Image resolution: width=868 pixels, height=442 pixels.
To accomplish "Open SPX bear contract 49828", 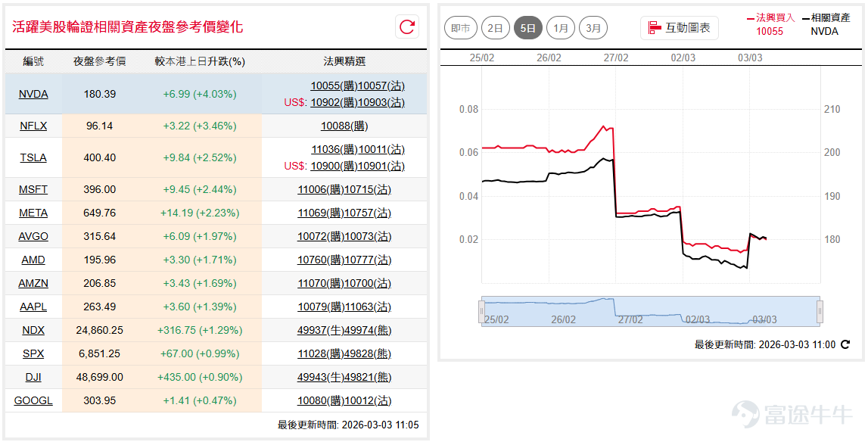I will (x=368, y=353).
